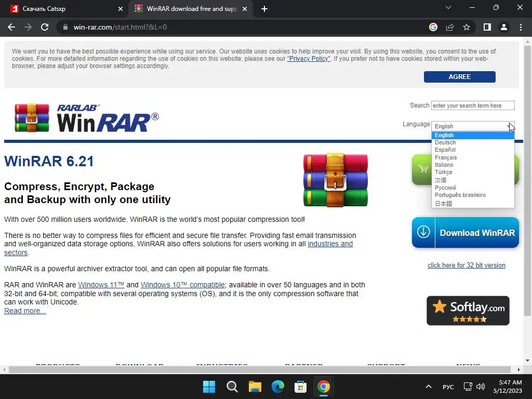Select the WinRAR download free tab
This screenshot has height=399, width=532.
pos(191,9)
